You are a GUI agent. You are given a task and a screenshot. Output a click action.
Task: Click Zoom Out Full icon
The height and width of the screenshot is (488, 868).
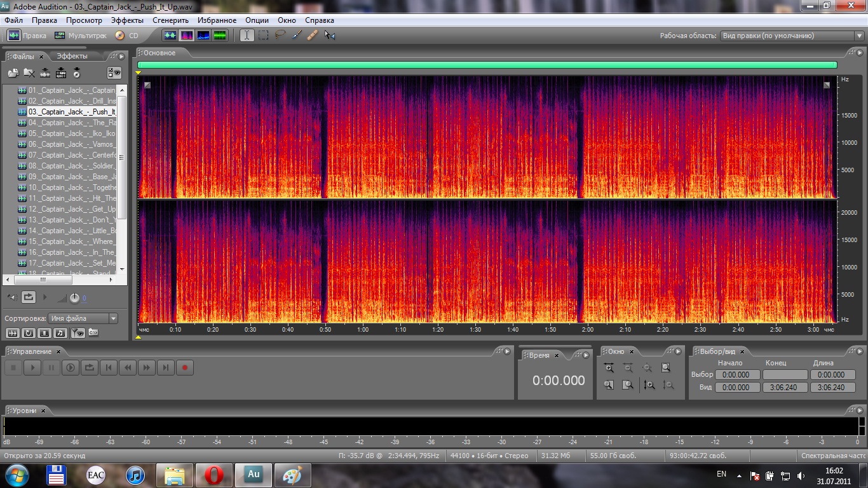click(x=647, y=367)
